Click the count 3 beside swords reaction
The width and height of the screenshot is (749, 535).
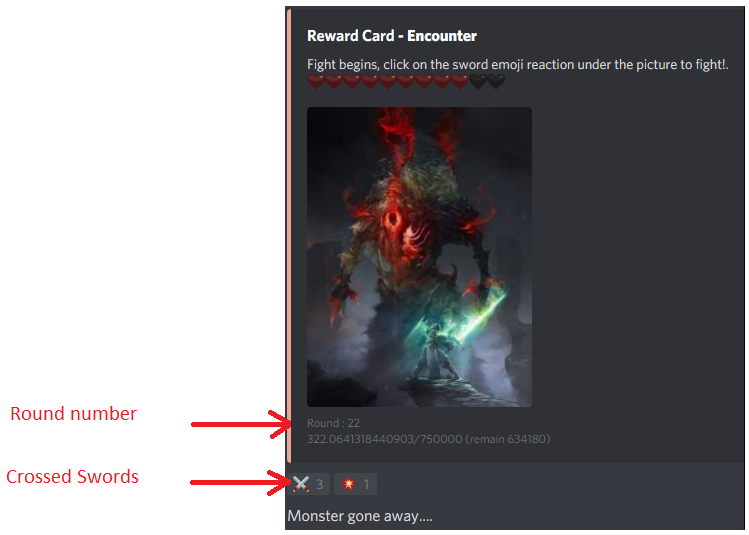pyautogui.click(x=320, y=484)
